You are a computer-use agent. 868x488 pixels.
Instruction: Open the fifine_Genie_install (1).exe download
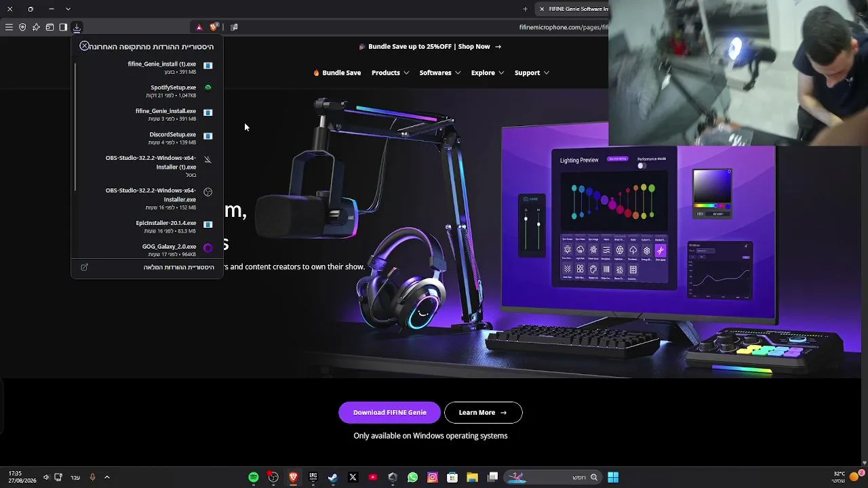point(148,68)
